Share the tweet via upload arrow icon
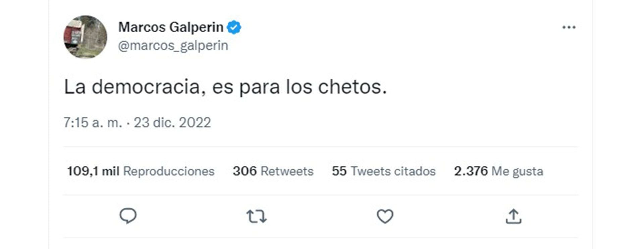Image resolution: width=644 pixels, height=249 pixels. click(x=514, y=216)
